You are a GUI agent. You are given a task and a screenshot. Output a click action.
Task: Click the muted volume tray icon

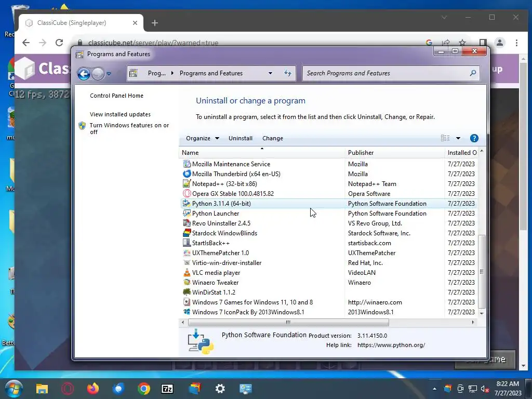tap(485, 389)
